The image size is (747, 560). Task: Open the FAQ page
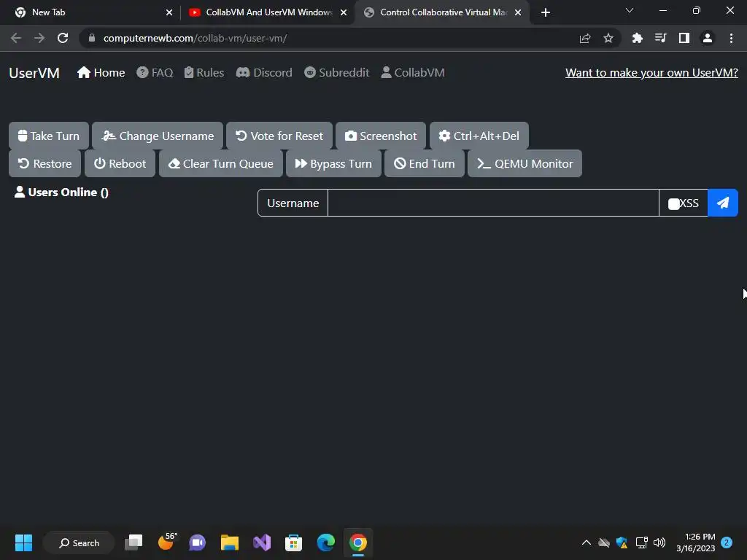coord(155,72)
